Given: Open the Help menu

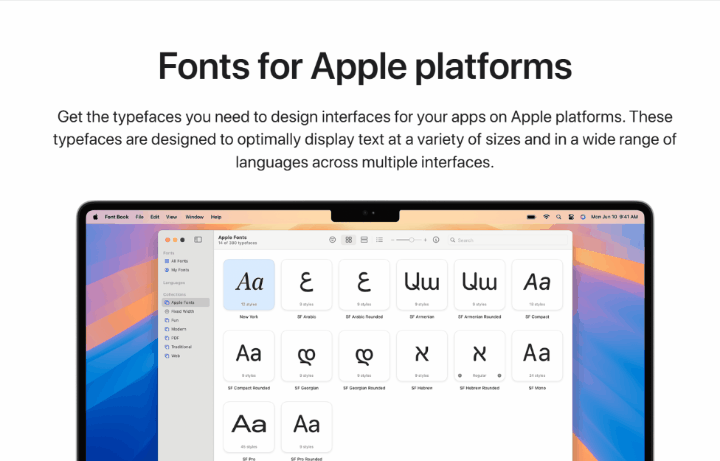Looking at the screenshot, I should tap(216, 217).
